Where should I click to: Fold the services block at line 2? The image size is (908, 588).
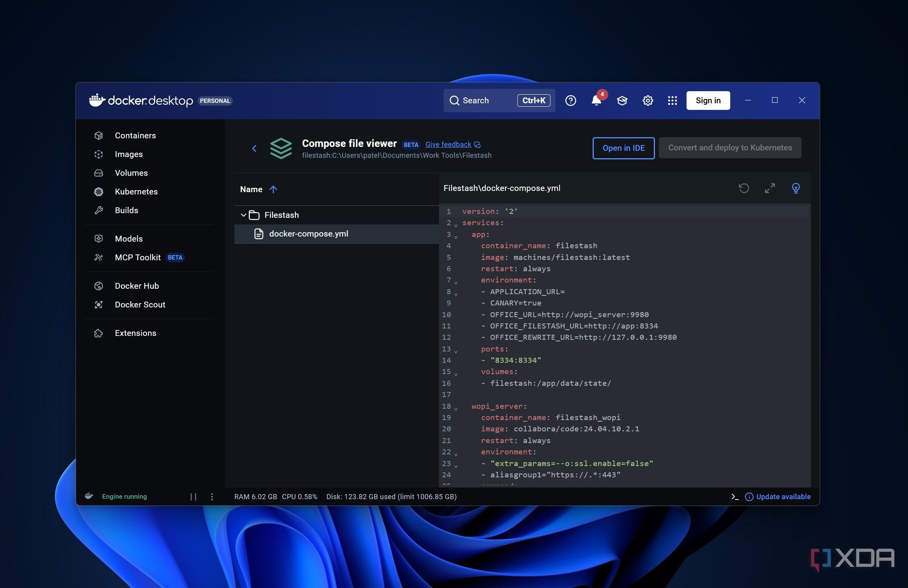pos(456,225)
